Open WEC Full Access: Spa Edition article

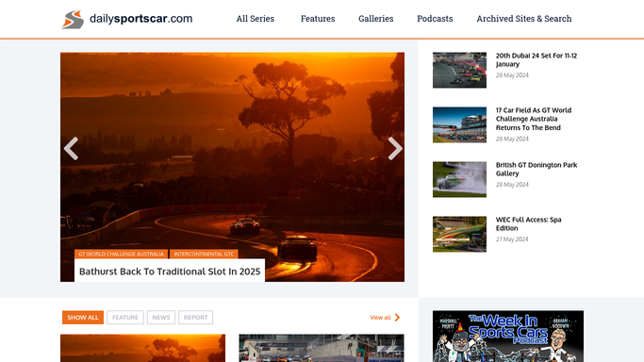pos(528,223)
